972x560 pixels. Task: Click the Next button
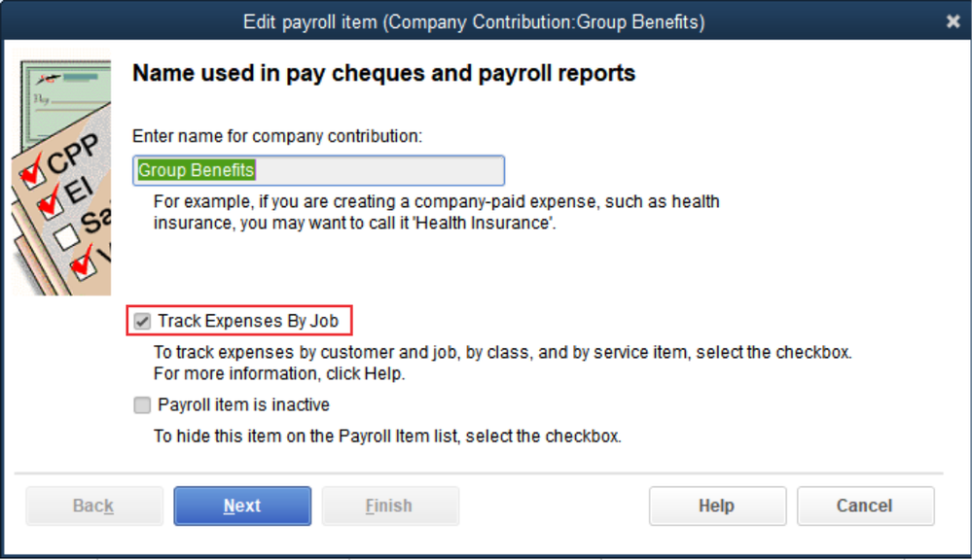coord(242,506)
